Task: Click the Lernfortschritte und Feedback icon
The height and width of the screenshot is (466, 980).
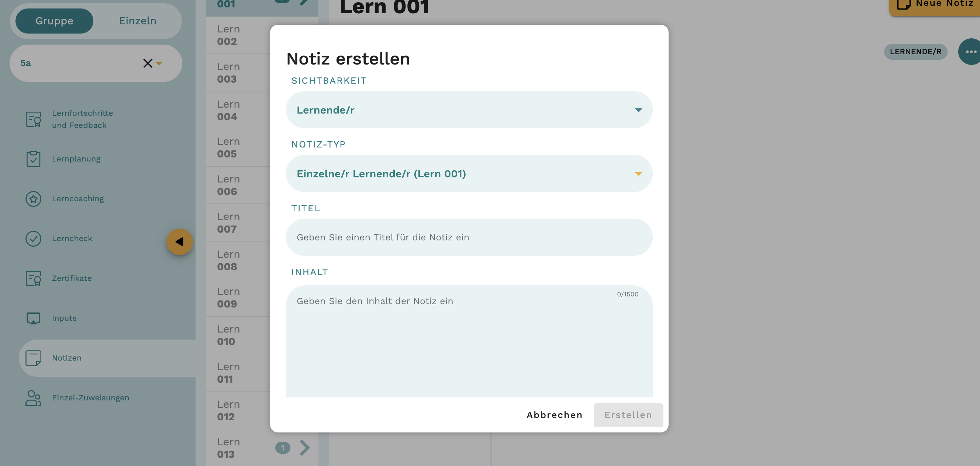Action: [34, 119]
